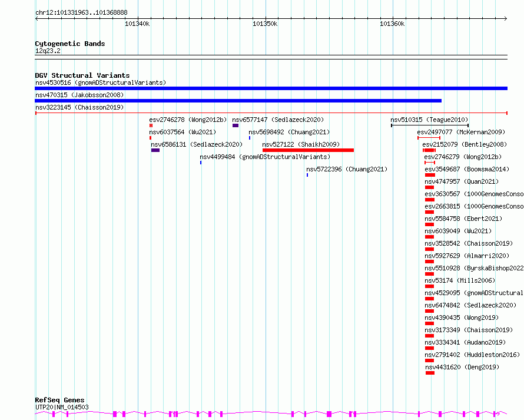Screen dimensions: 524x420
Task: Click nsv6039049 (Wu2021) label
Action: point(458,231)
